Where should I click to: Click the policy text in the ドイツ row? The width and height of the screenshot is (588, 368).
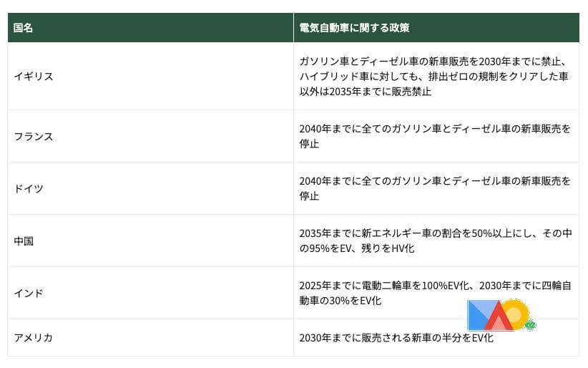coord(435,188)
